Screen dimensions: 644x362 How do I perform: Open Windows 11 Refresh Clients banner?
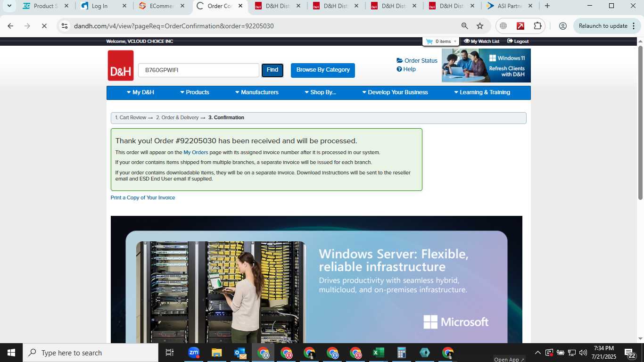pos(486,66)
